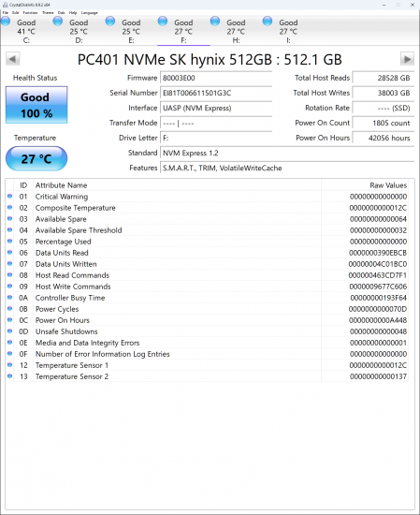The image size is (420, 515).
Task: Select drive D: health status orb
Action: coord(58,22)
